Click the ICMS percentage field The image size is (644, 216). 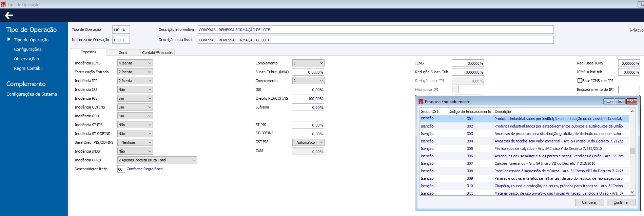point(468,63)
